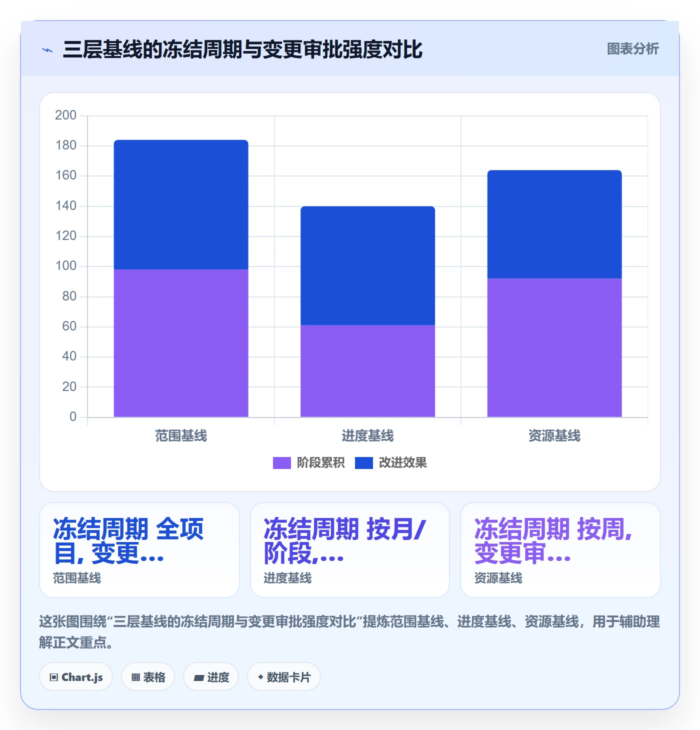Click the square icon in Chart.js chip
Viewport: 700px width, 730px height.
click(x=54, y=677)
